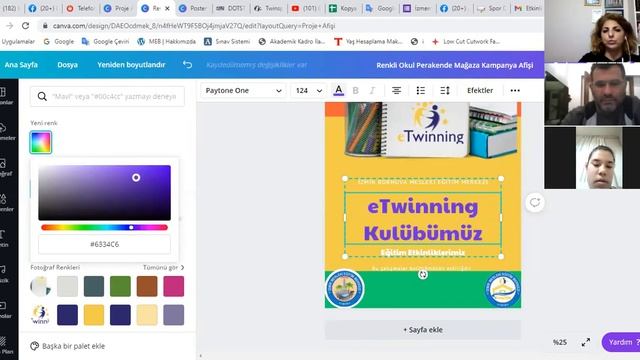Switch to the DOTS browser tab
This screenshot has height=360, width=640.
(230, 8)
